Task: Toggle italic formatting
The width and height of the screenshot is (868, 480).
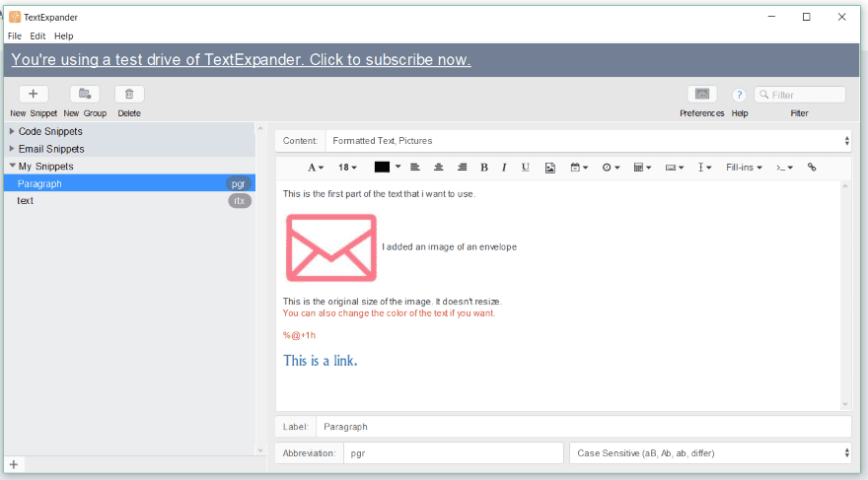Action: coord(504,167)
